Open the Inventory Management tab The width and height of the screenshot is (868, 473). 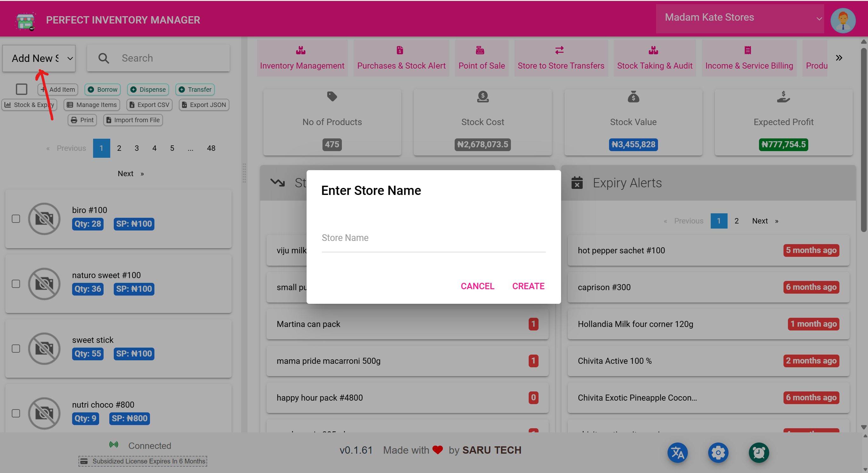(302, 58)
